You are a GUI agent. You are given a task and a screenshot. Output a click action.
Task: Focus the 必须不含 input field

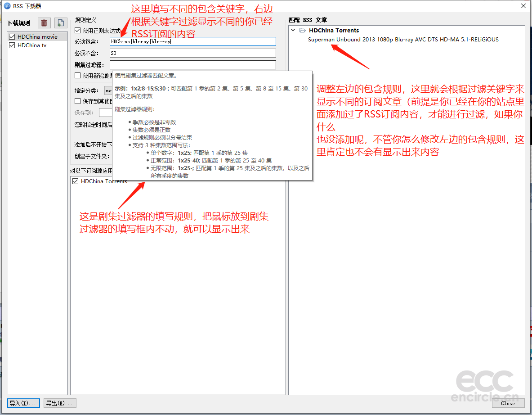(x=192, y=53)
